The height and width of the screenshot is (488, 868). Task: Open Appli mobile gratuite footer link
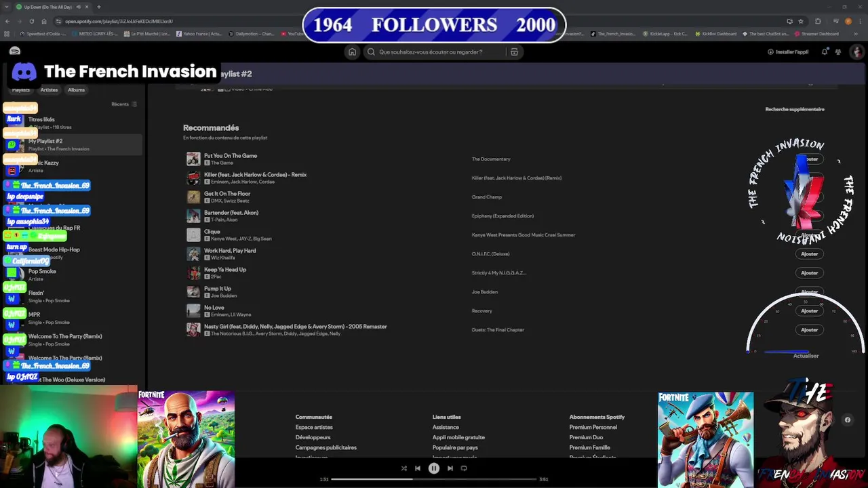point(458,437)
